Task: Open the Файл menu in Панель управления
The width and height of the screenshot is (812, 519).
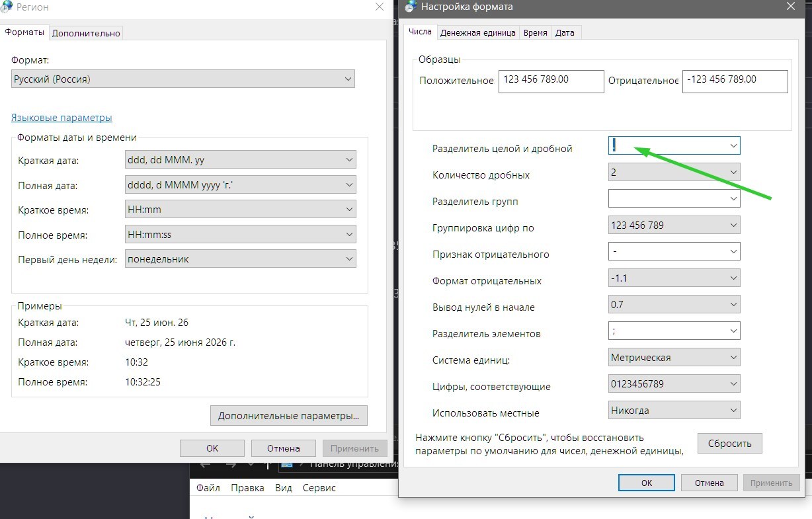Action: pyautogui.click(x=208, y=488)
